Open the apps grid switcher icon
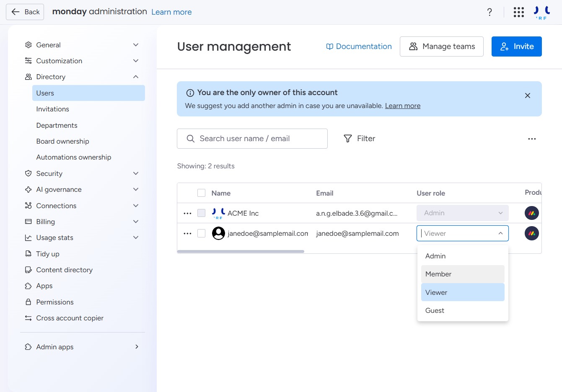This screenshot has height=392, width=562. coord(519,12)
